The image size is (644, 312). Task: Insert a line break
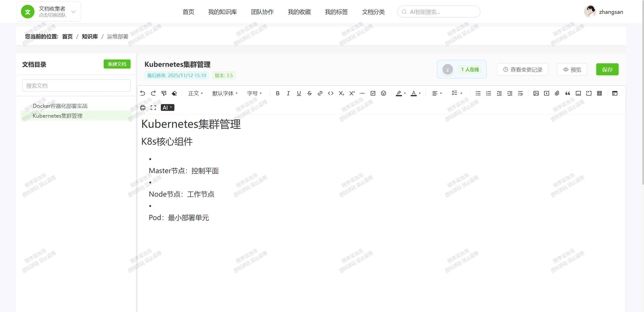(x=520, y=93)
